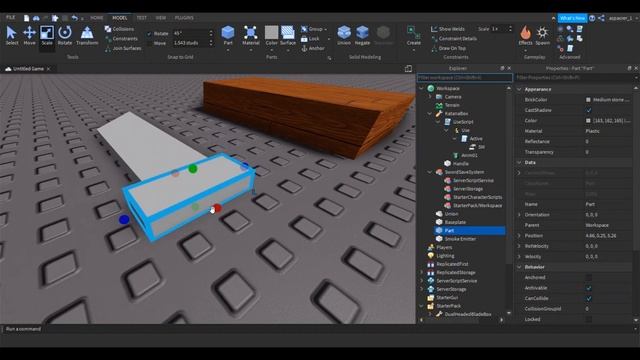Open the Material picker in ribbon
Screen dimensions: 640x360
pyautogui.click(x=250, y=35)
